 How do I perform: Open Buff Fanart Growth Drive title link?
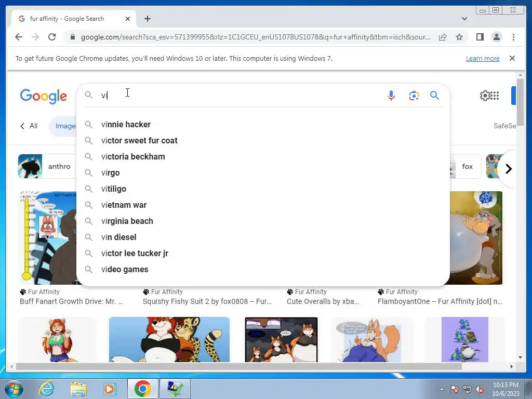(71, 301)
